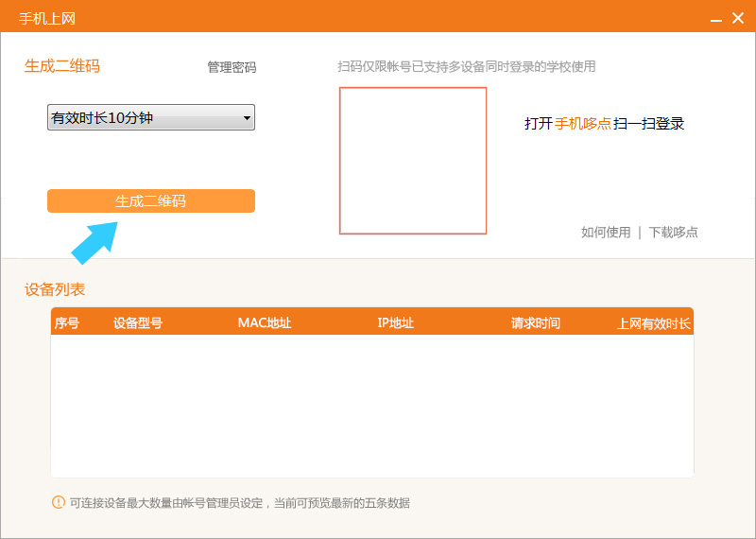Screen dimensions: 756x539
Task: Click the blue arrow pointer graphic
Action: coord(94,241)
